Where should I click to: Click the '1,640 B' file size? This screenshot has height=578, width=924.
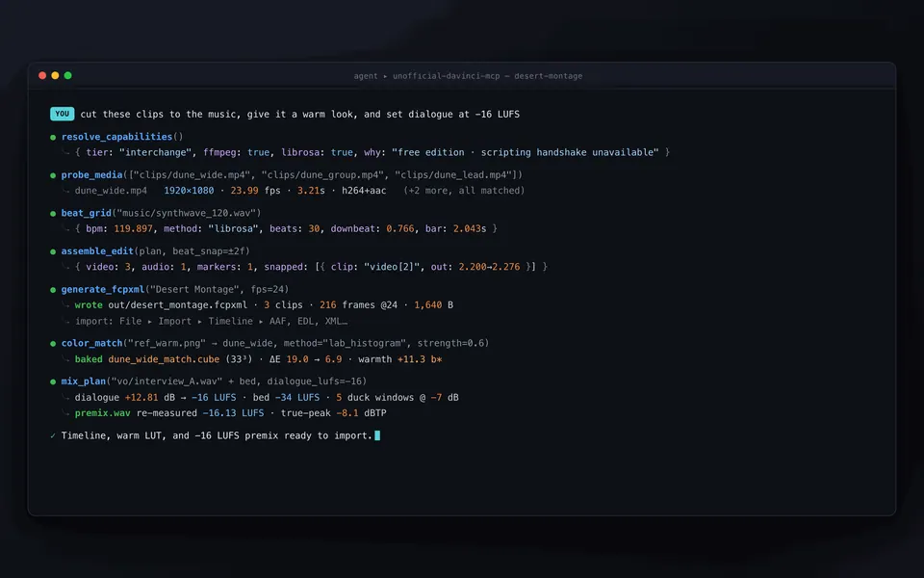[433, 305]
